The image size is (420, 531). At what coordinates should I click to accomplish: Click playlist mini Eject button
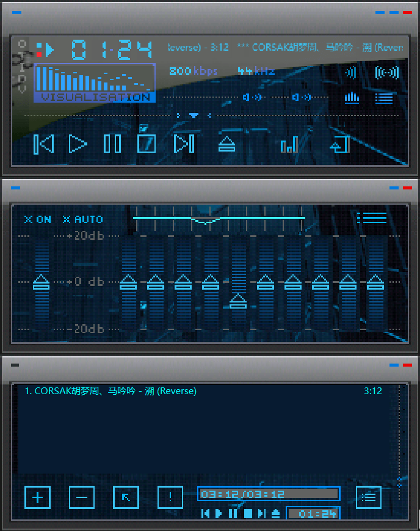[276, 514]
